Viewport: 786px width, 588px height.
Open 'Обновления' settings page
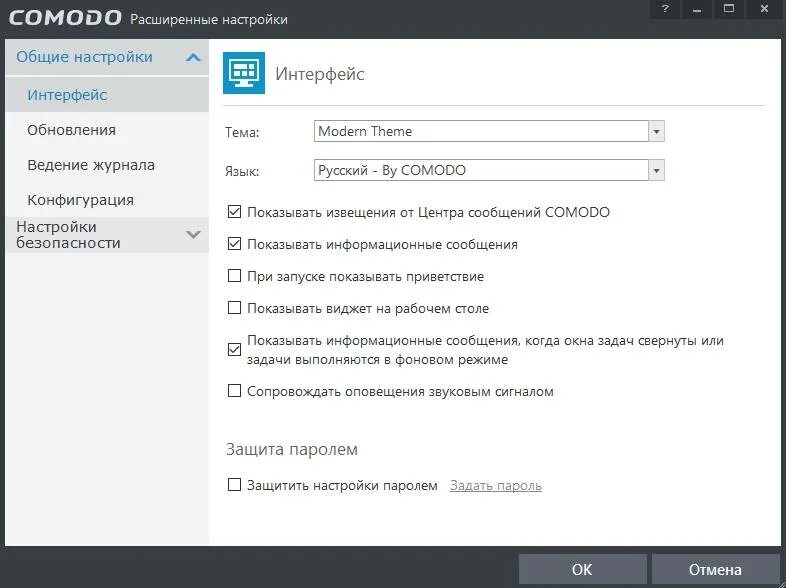point(107,130)
